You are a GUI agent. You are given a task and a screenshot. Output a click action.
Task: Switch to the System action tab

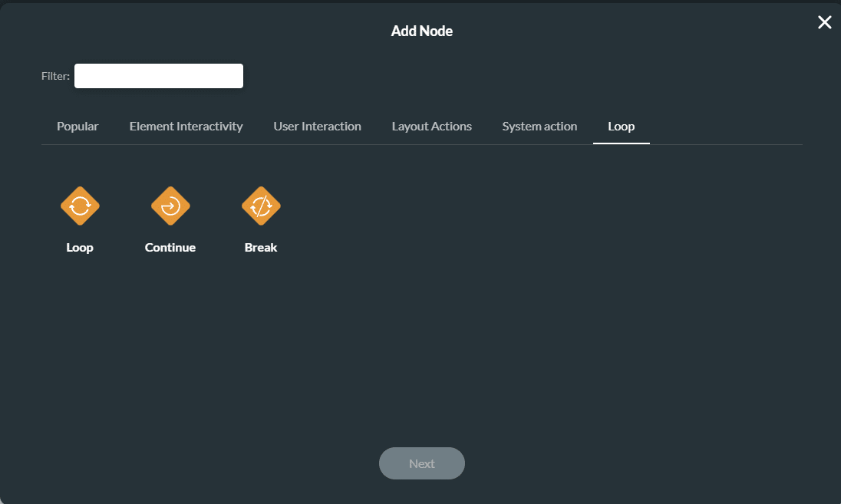coord(539,126)
